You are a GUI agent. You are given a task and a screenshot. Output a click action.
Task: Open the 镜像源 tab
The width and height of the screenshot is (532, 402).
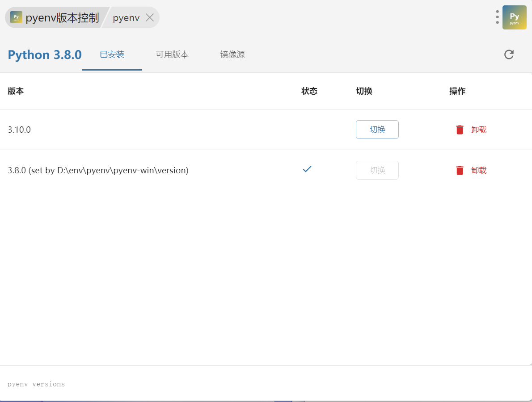(x=232, y=54)
